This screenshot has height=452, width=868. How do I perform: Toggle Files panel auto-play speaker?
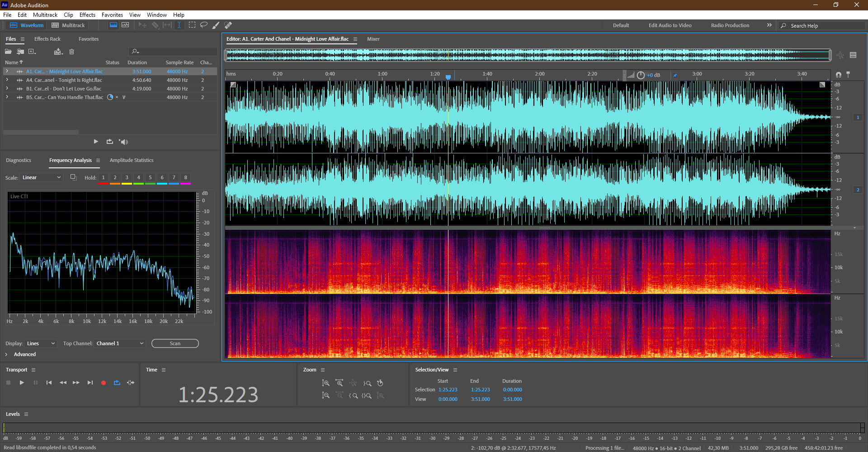(123, 142)
